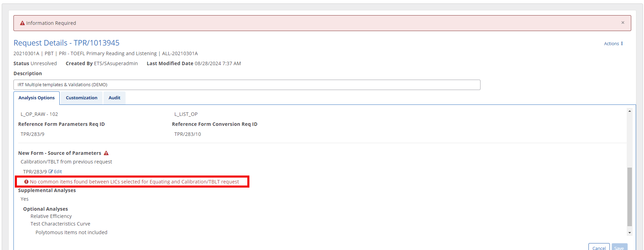
Task: Click the Supplemental Analyses heading
Action: (47, 190)
